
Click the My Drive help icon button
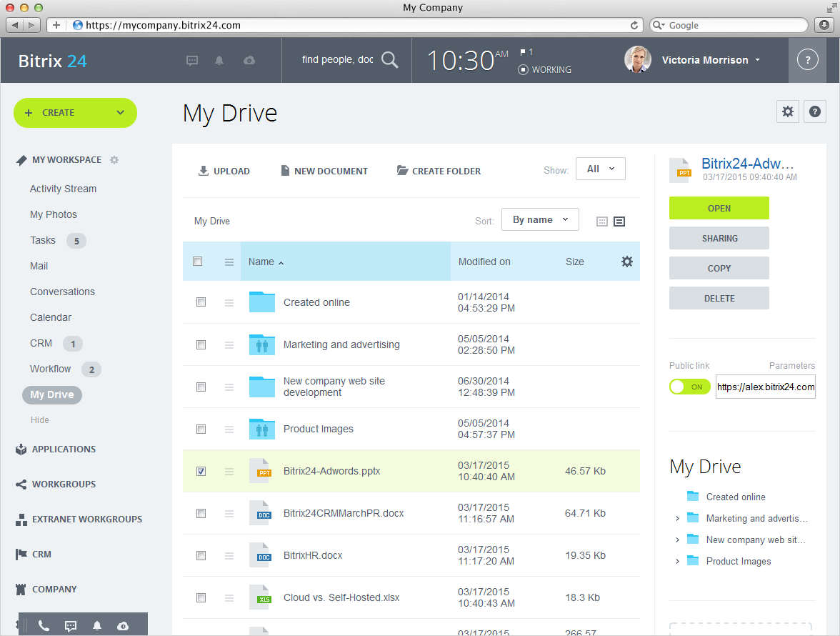point(814,111)
